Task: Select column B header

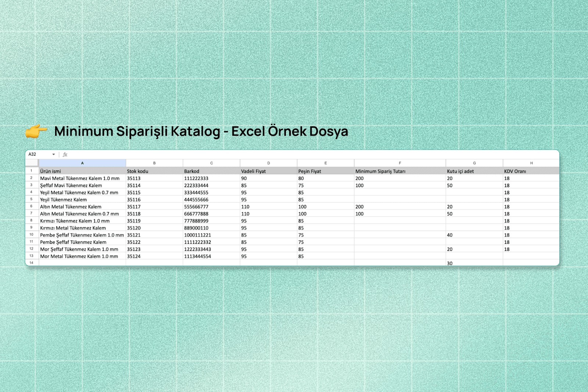Action: (x=154, y=163)
